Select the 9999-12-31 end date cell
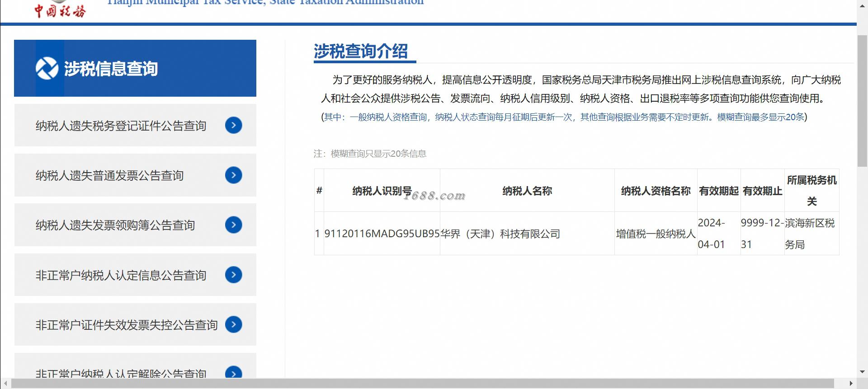This screenshot has height=389, width=868. click(x=762, y=234)
